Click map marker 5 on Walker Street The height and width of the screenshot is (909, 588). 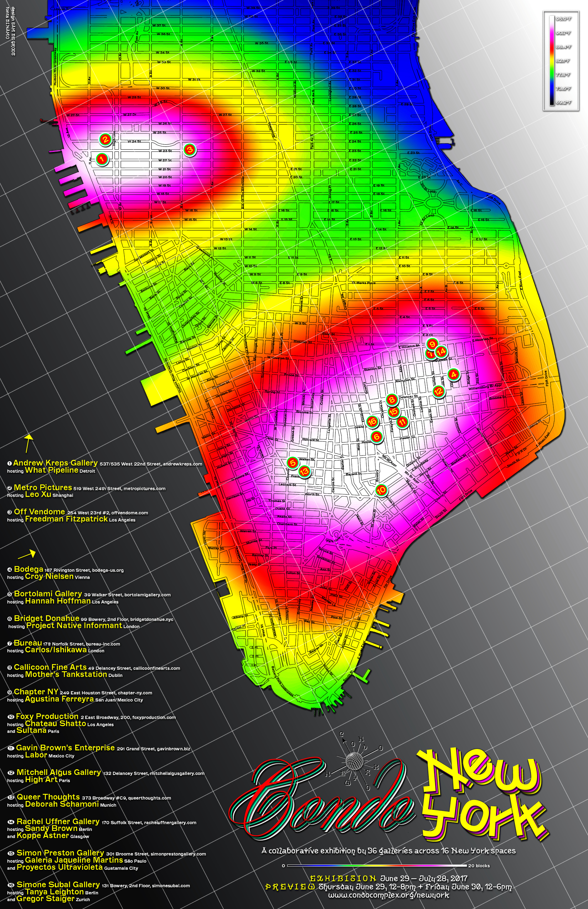point(293,463)
